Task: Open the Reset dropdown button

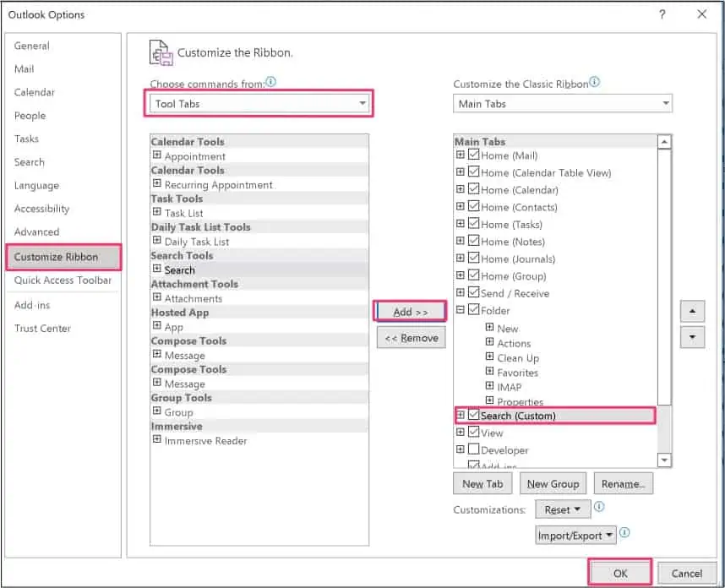Action: tap(563, 509)
